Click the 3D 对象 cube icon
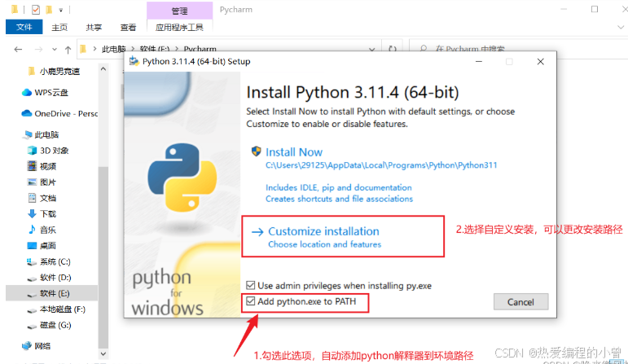 pos(32,150)
